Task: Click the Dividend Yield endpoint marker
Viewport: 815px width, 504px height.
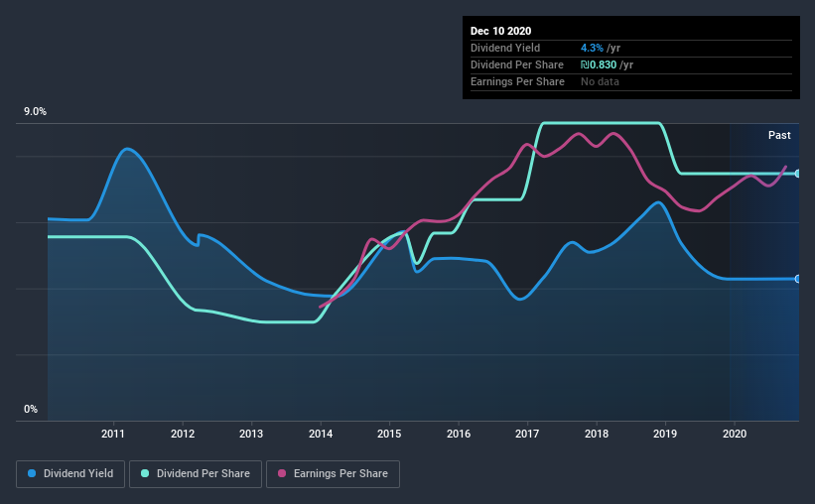Action: pyautogui.click(x=797, y=279)
